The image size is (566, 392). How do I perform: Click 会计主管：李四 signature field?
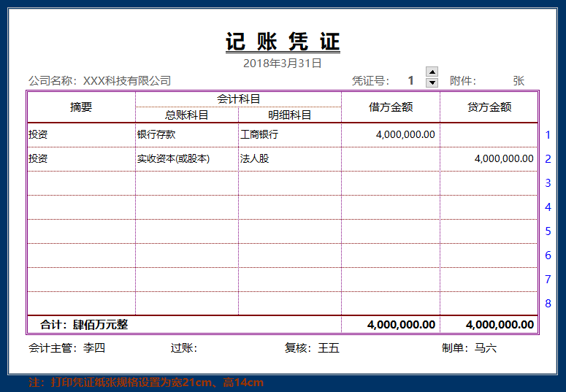coord(66,348)
